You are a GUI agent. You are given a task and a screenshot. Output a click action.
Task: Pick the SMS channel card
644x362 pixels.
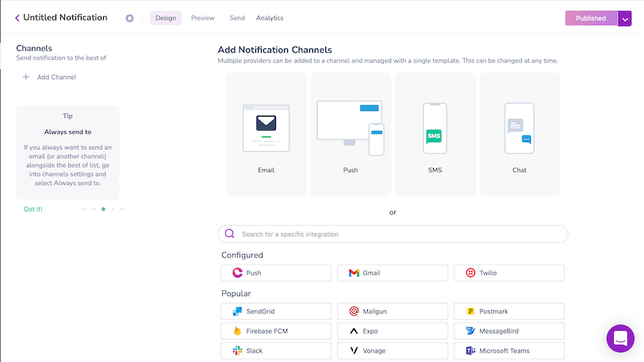pos(435,134)
